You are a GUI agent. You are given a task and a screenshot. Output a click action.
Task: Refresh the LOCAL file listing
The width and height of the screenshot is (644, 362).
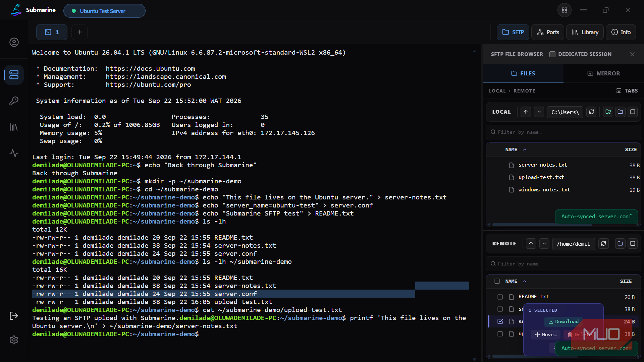(x=591, y=112)
